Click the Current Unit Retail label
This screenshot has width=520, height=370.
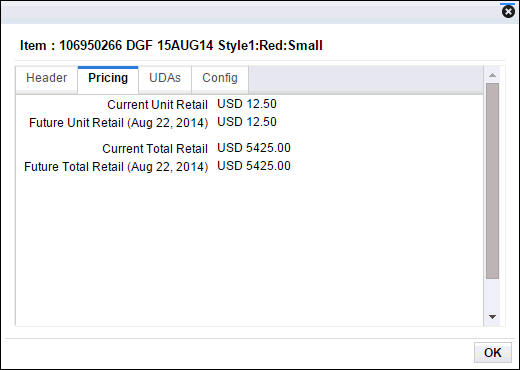158,105
